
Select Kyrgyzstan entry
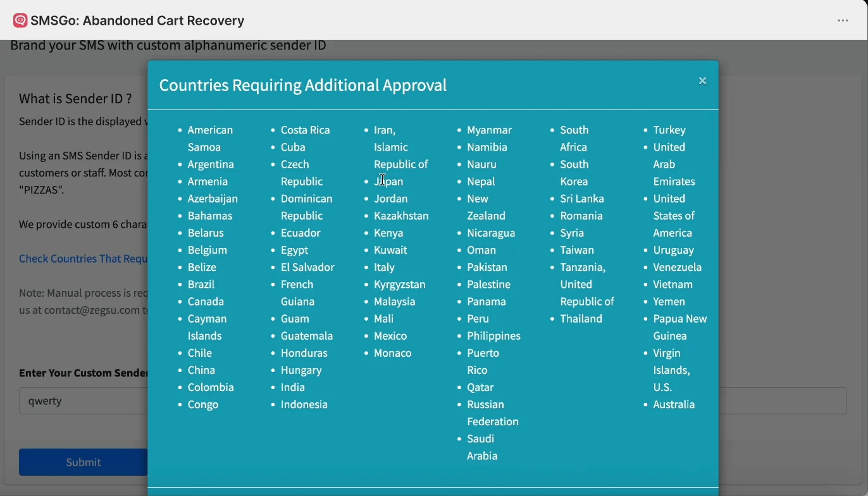point(400,284)
